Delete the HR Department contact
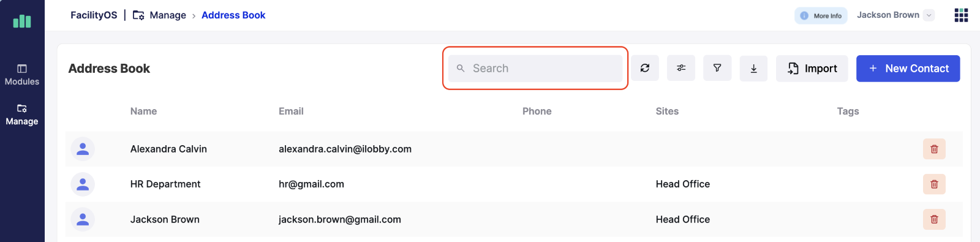The image size is (980, 242). [934, 184]
